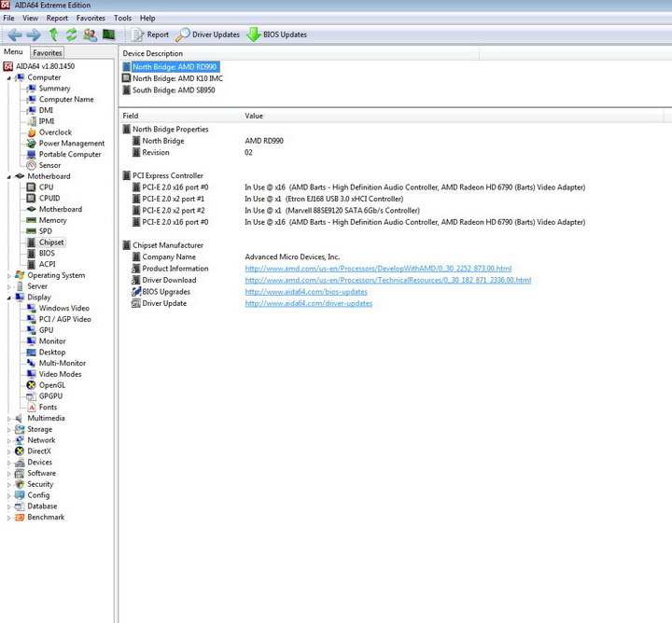
Task: Select the CPU chip icon
Action: point(31,187)
